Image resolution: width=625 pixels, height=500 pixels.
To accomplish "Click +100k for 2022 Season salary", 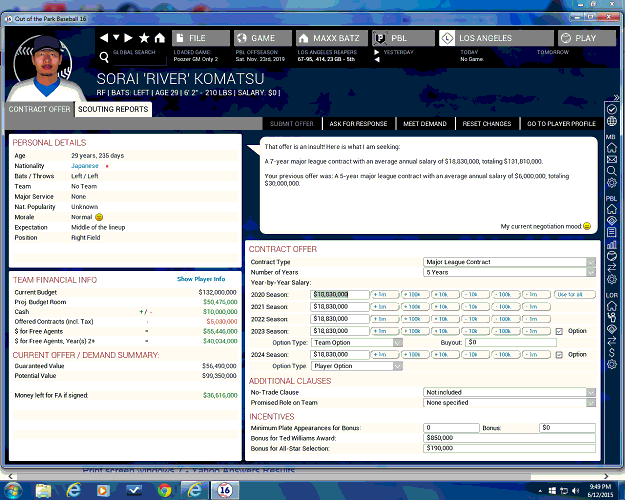I will click(415, 319).
